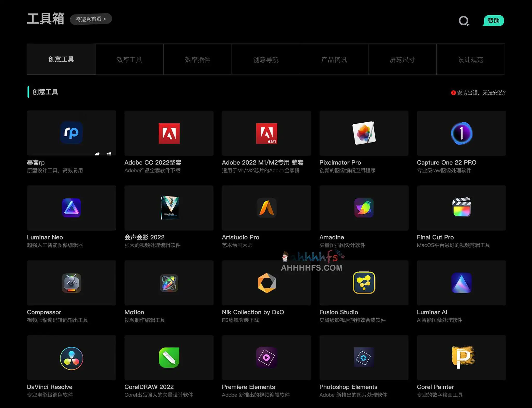The height and width of the screenshot is (408, 532).
Task: Click the DaVinci Resolve title
Action: click(50, 387)
